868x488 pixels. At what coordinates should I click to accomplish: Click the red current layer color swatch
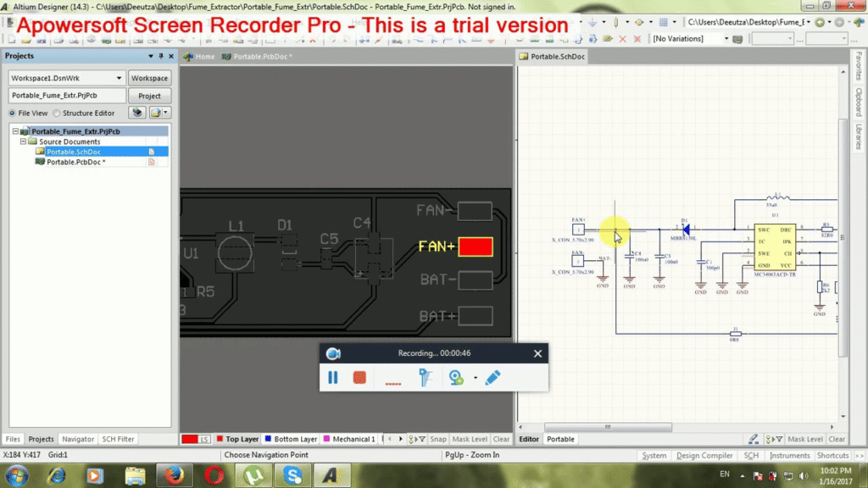[190, 439]
